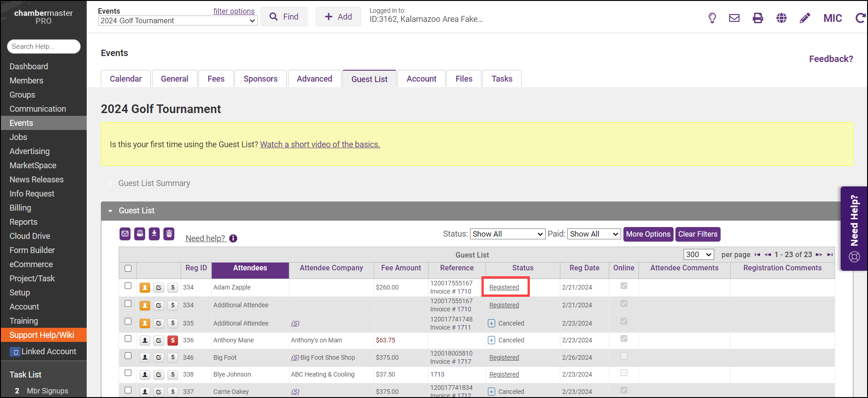Click the purple email guests icon
The height and width of the screenshot is (398, 868).
(x=125, y=234)
